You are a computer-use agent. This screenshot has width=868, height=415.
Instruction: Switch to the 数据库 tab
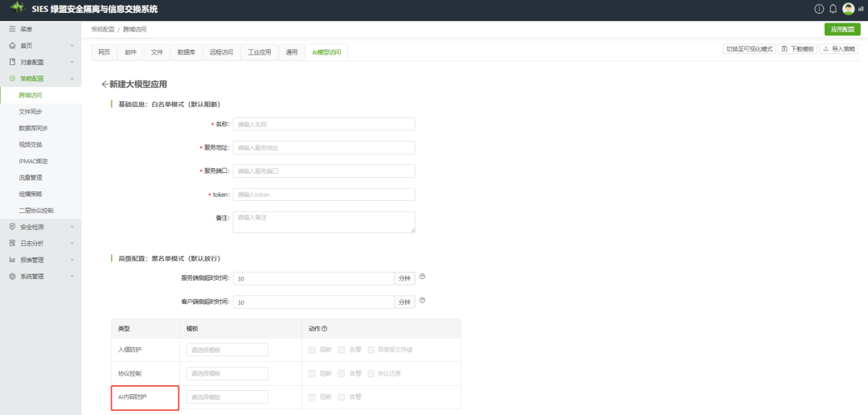point(186,52)
